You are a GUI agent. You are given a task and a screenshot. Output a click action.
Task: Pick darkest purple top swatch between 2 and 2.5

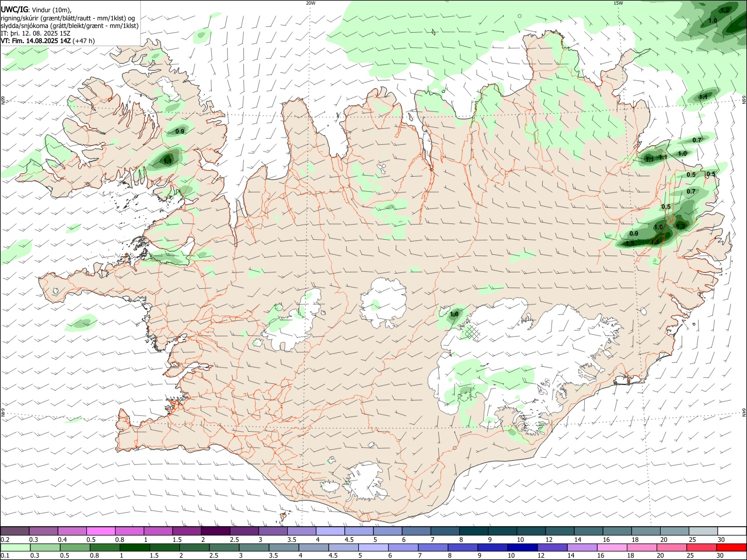[x=215, y=531]
